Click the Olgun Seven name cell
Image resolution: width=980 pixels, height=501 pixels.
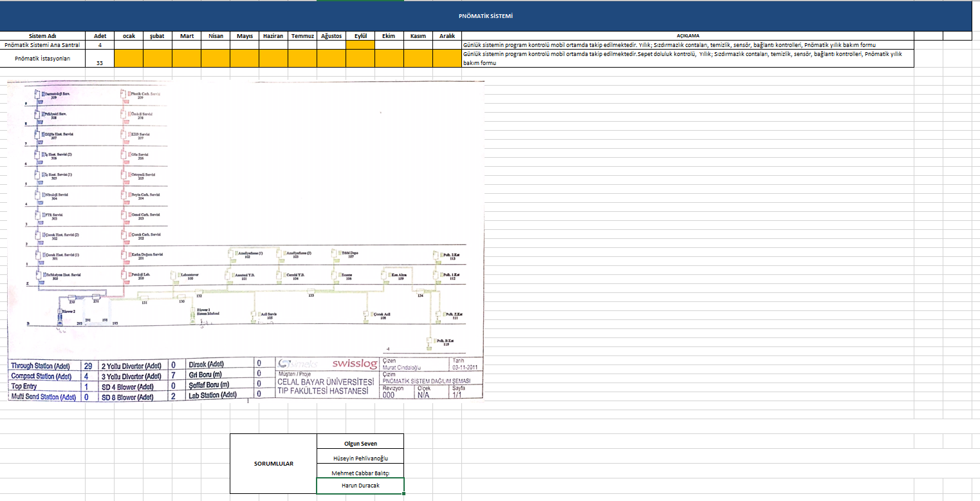[x=360, y=443]
